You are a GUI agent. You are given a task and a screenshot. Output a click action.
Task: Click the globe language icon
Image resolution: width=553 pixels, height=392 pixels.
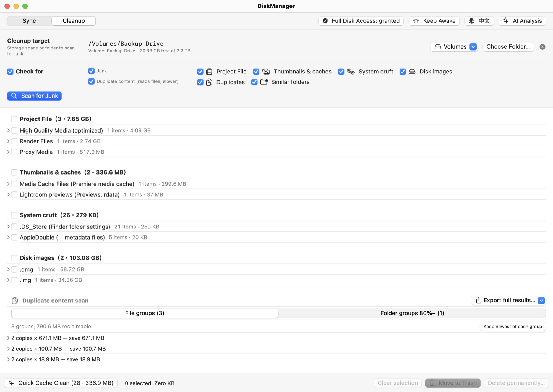471,21
